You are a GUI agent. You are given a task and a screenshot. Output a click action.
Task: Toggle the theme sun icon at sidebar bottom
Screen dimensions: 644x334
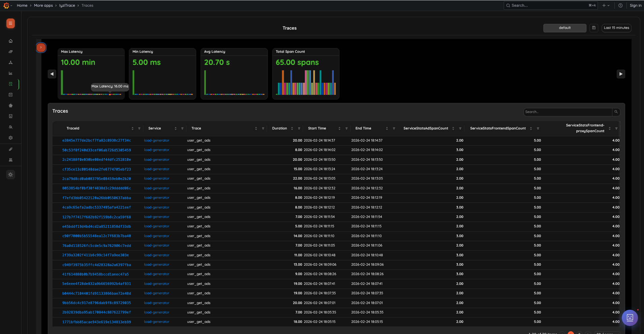[x=10, y=175]
